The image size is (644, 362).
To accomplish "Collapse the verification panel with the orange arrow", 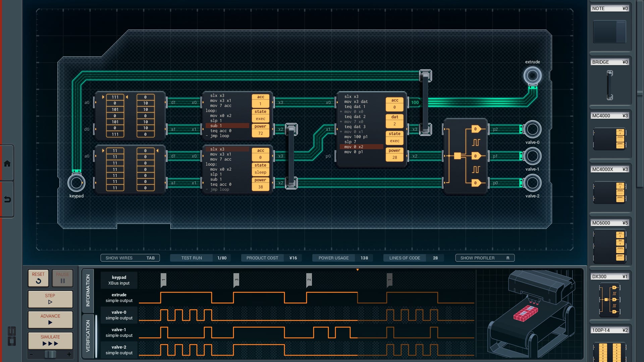I will click(358, 269).
